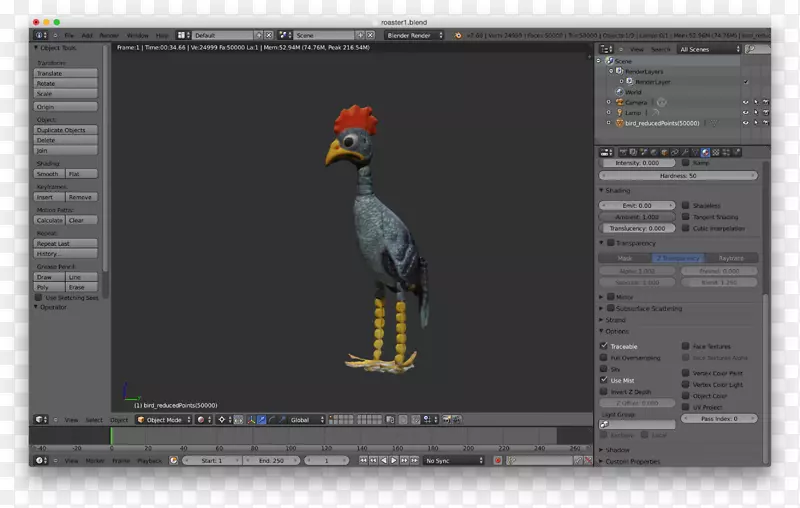
Task: Select the translate manipulator arrow icon
Action: (x=261, y=420)
